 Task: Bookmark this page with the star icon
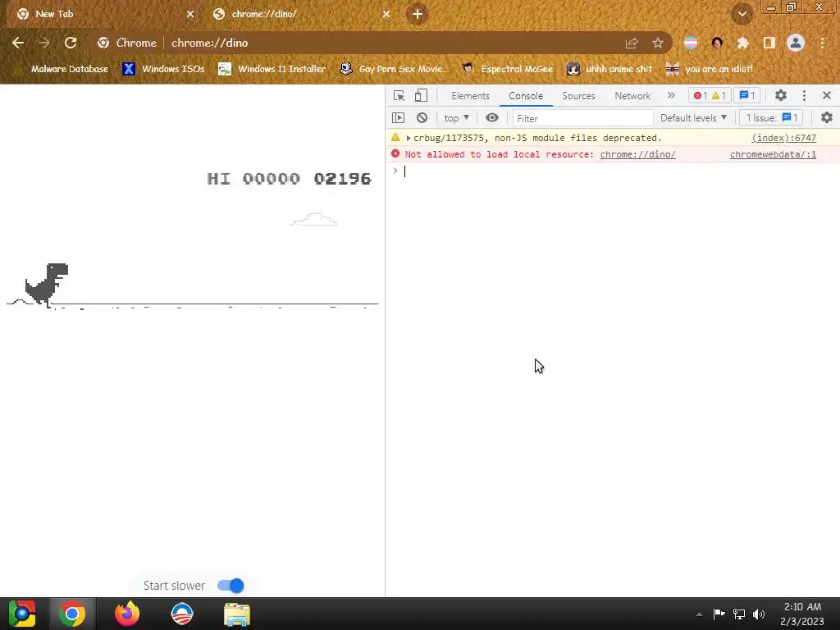tap(658, 43)
